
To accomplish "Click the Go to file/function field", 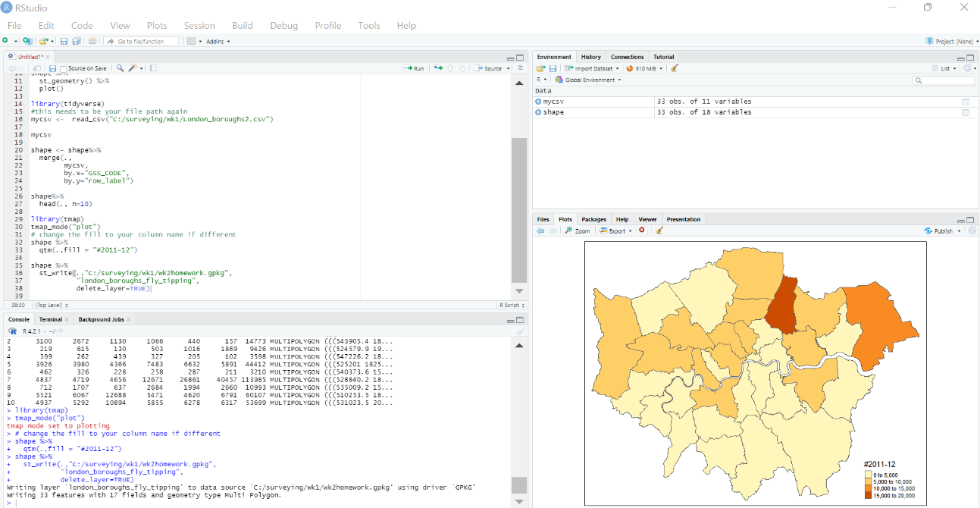I will pos(141,41).
